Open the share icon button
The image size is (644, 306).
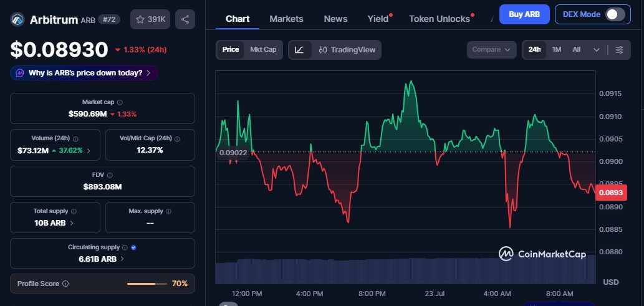pyautogui.click(x=185, y=19)
